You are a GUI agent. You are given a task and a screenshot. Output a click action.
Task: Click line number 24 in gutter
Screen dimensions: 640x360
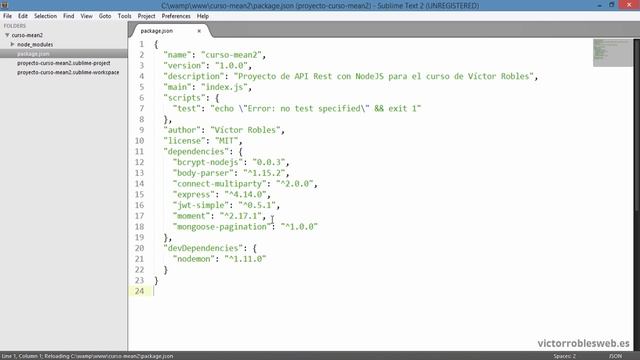[139, 291]
